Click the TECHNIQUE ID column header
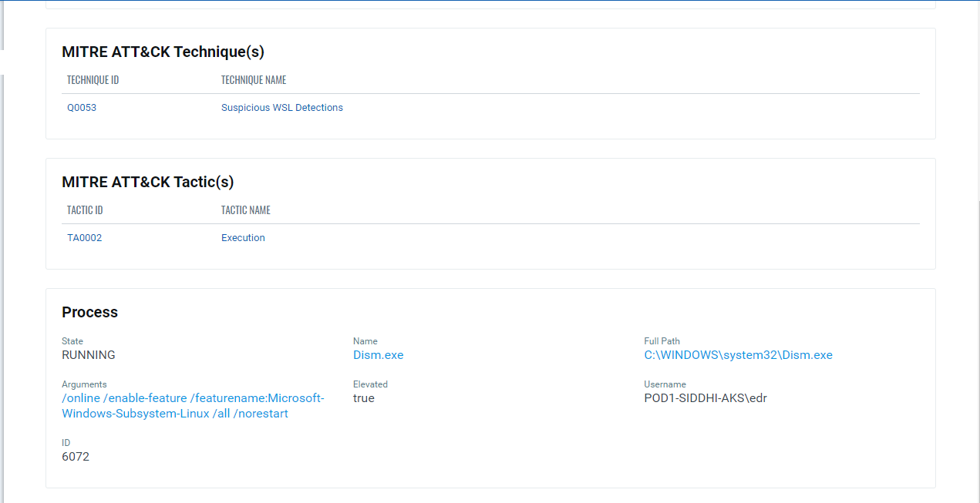 [93, 80]
